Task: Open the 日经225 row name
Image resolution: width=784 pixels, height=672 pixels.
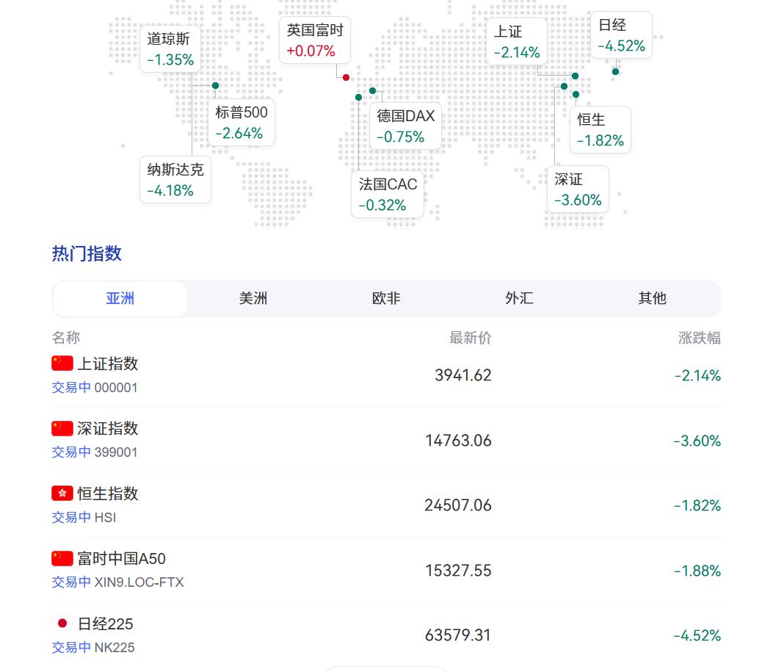Action: coord(106,624)
